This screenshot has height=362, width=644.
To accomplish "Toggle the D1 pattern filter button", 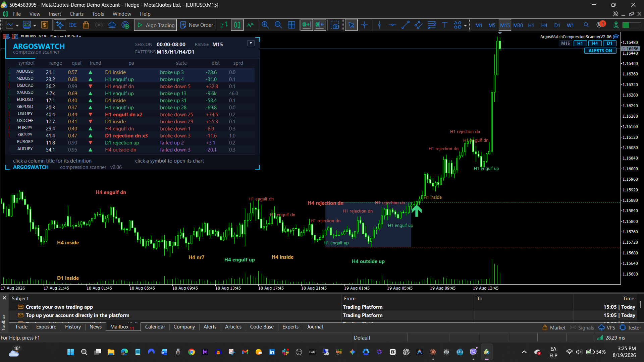I will click(x=609, y=43).
